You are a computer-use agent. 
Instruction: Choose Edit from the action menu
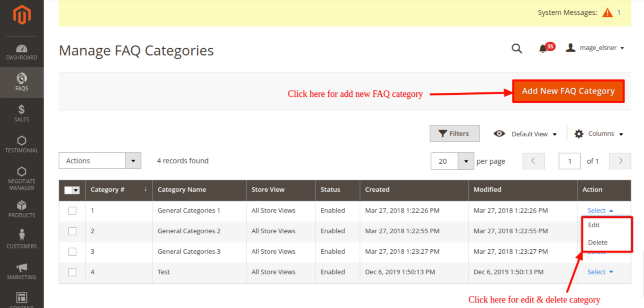[x=594, y=225]
